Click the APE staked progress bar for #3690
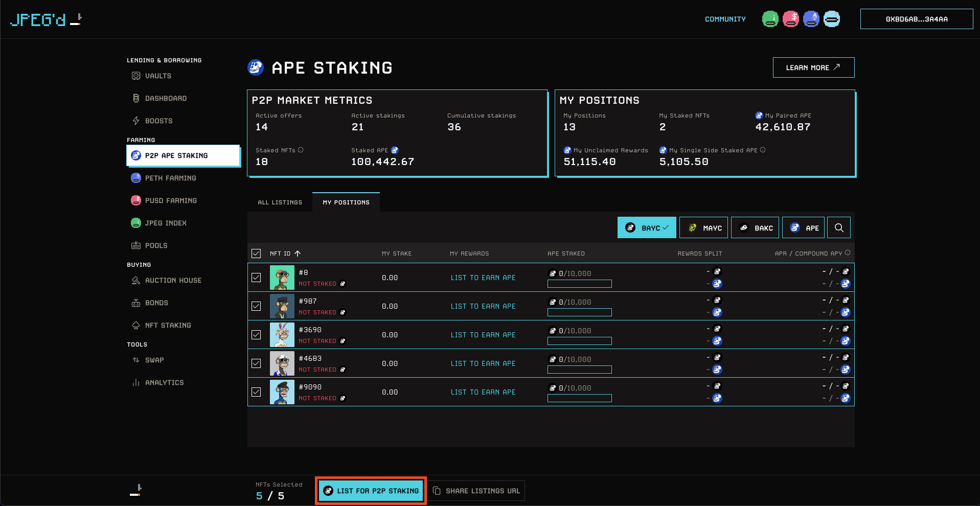Viewport: 980px width, 506px height. point(579,341)
